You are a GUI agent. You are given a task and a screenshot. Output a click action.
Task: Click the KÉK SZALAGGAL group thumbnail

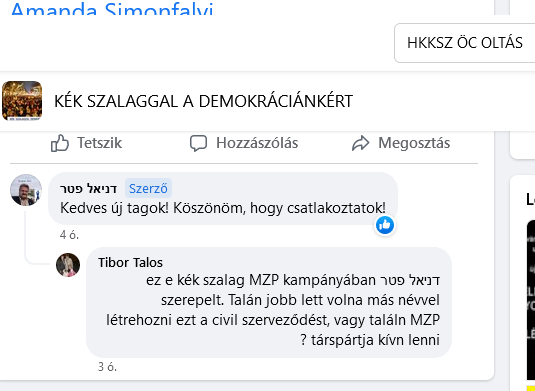coord(22,101)
